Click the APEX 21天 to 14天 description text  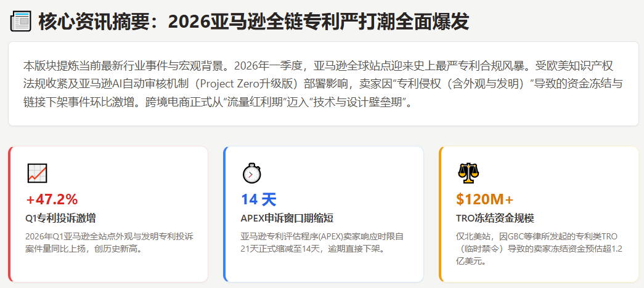[x=322, y=242]
